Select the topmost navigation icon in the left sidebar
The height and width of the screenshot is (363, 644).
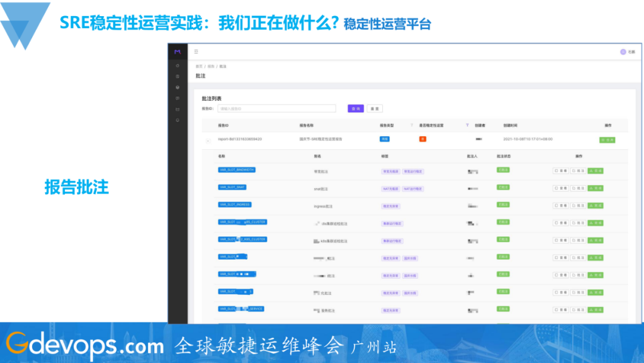(177, 66)
